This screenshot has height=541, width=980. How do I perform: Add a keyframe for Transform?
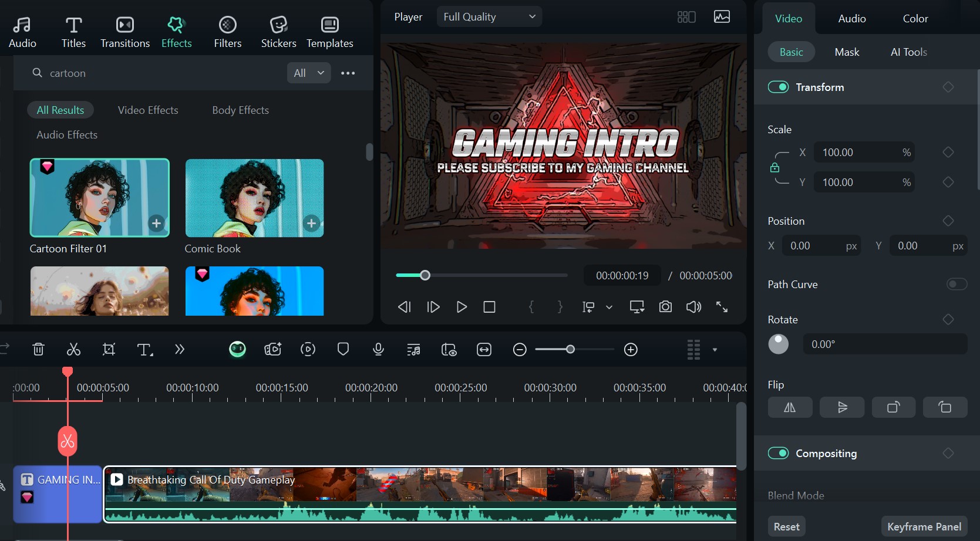coord(948,87)
